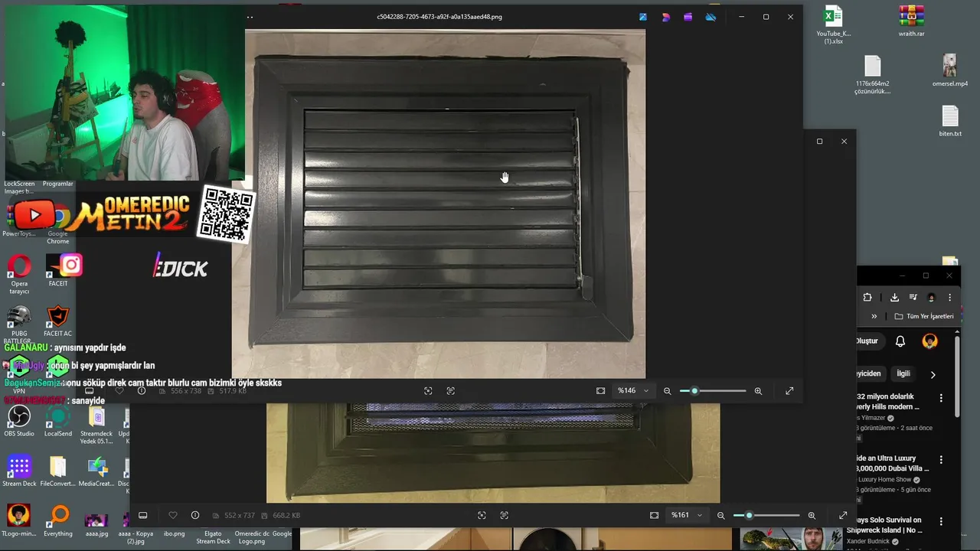Open options for the Shipwreck Island video
The width and height of the screenshot is (980, 551).
[941, 521]
